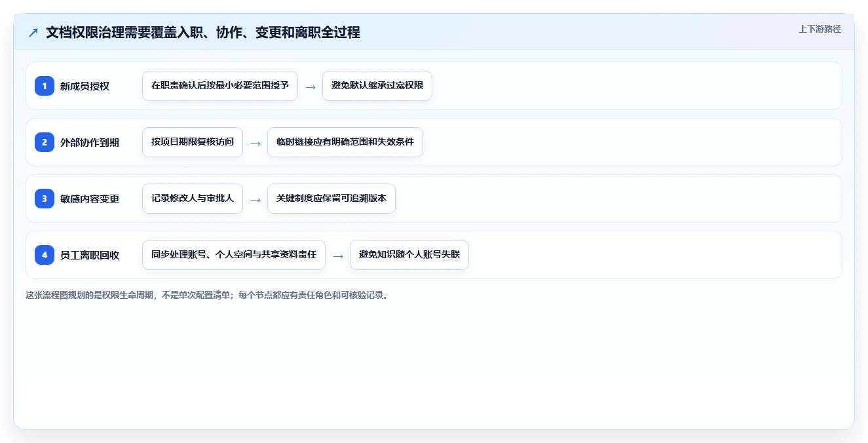868x443 pixels.
Task: Click the step 1 number badge
Action: point(45,86)
